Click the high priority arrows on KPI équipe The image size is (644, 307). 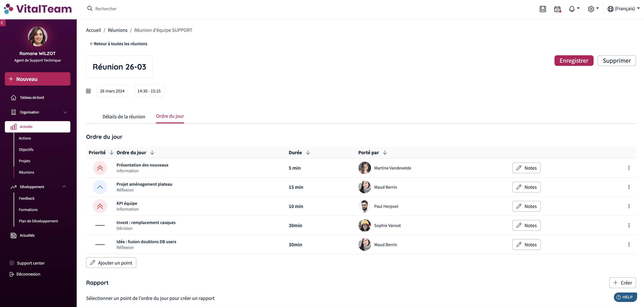point(100,206)
